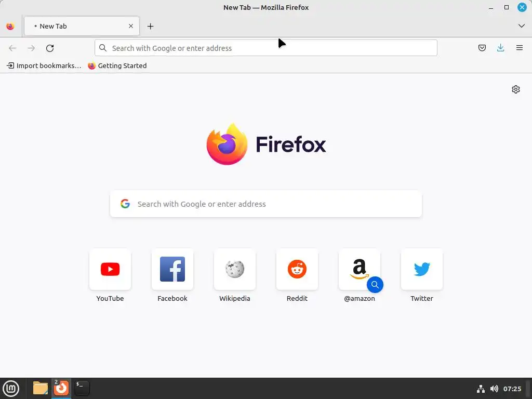Launch file manager from taskbar
Image resolution: width=532 pixels, height=399 pixels.
[41, 388]
